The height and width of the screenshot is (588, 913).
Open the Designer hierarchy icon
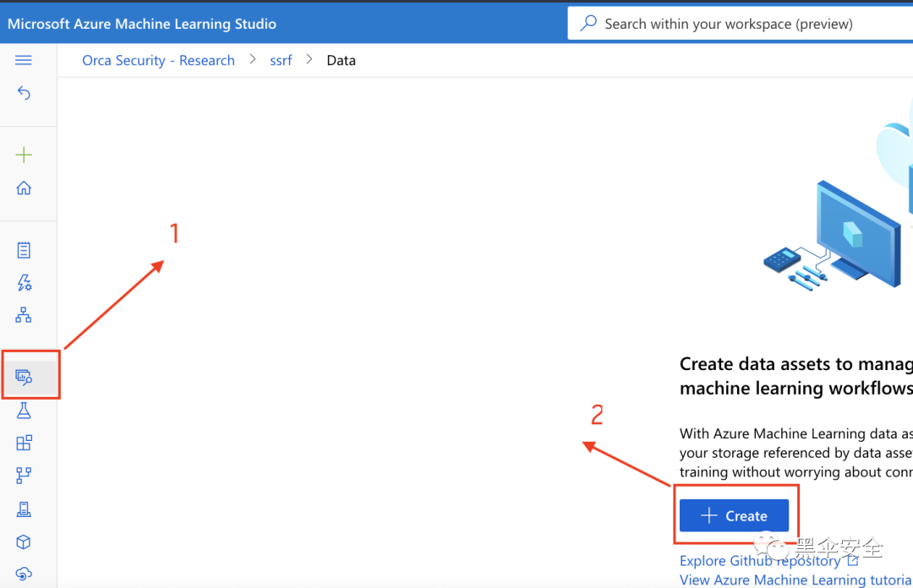point(24,315)
